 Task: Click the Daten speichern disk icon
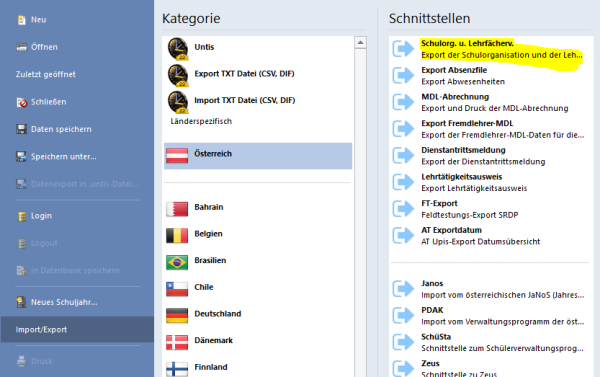point(21,129)
